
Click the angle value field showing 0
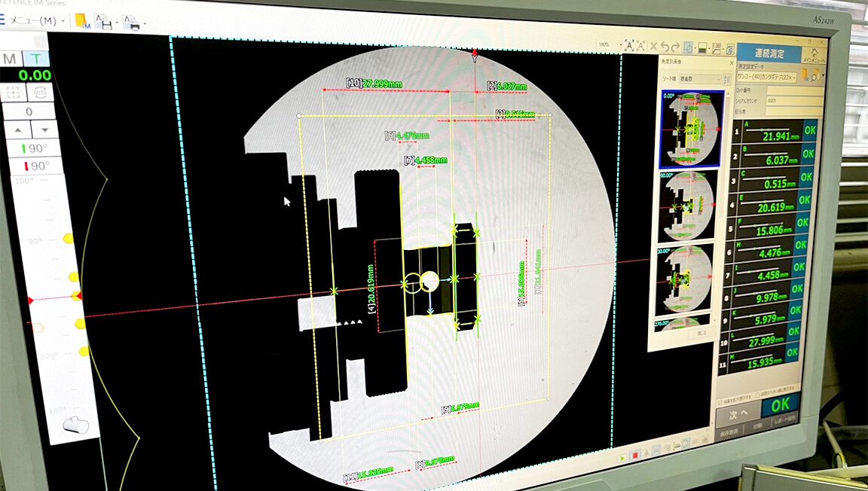coord(29,111)
